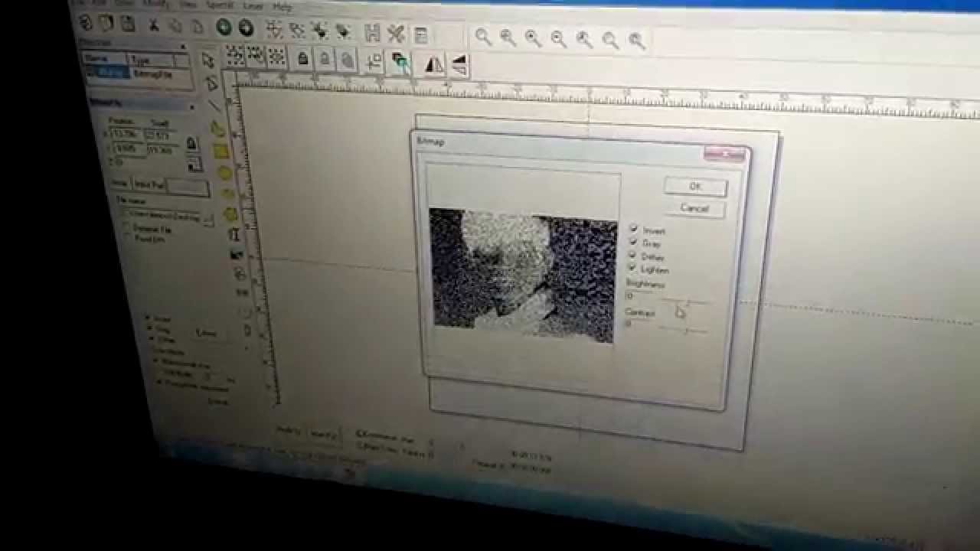
Task: Click the horizontal mirror icon
Action: click(x=433, y=66)
